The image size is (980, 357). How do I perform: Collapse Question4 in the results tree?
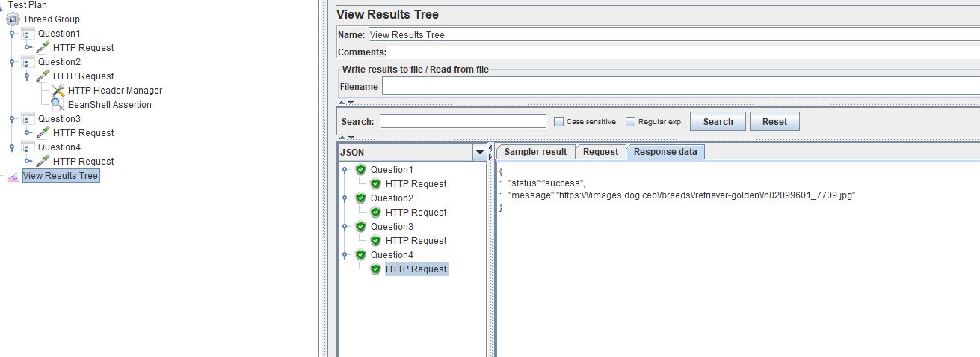coord(345,255)
